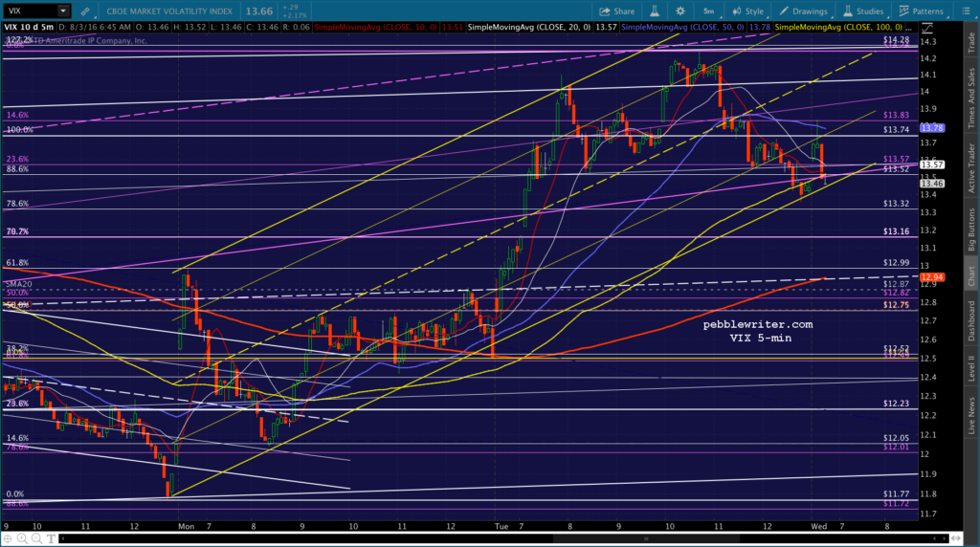Viewport: 980px width, 547px height.
Task: Click the $12.23 level label
Action: click(x=896, y=404)
